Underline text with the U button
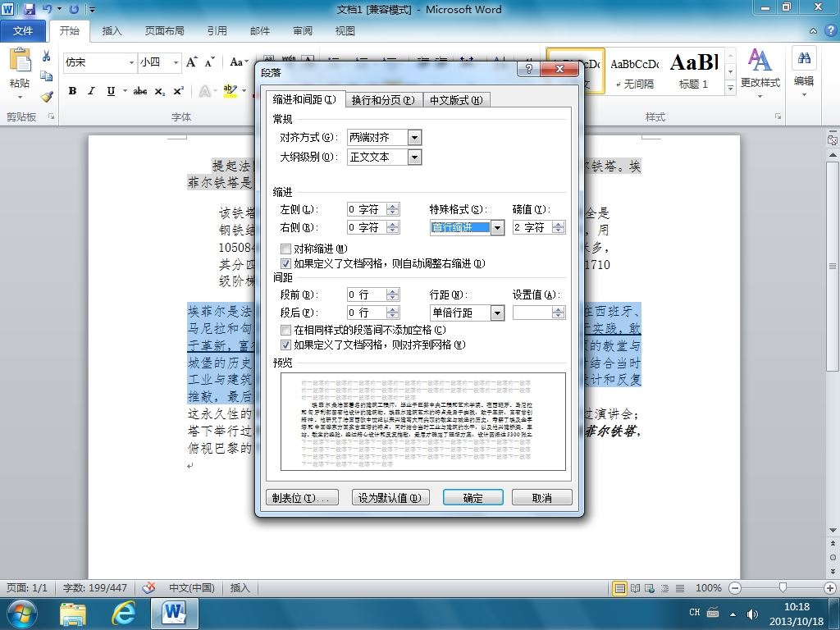This screenshot has height=630, width=840. (111, 91)
